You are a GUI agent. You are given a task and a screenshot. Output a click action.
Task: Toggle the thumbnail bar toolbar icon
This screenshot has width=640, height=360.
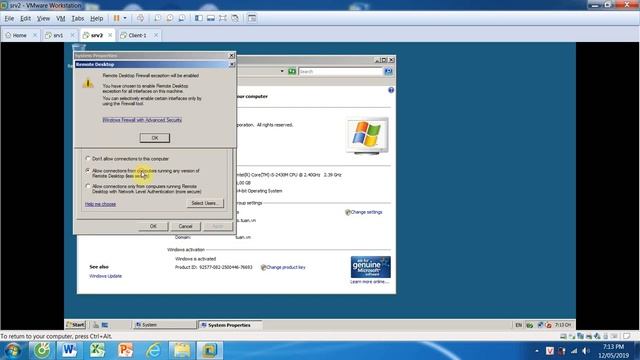point(211,18)
